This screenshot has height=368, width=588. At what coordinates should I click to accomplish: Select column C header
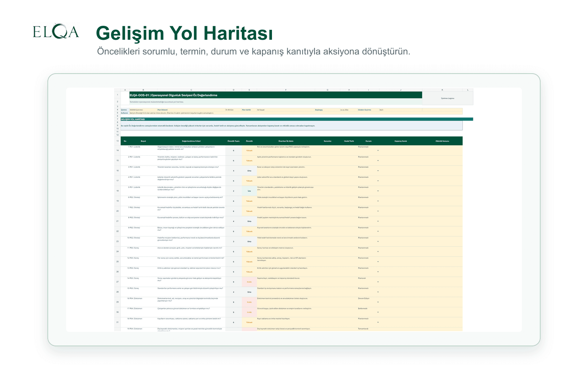coord(191,90)
